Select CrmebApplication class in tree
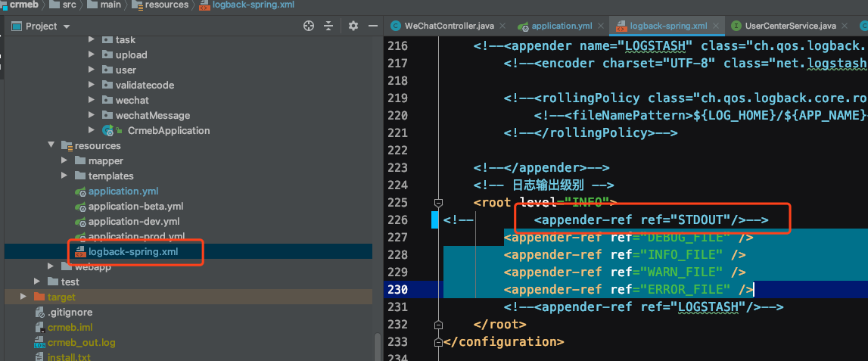 (169, 131)
